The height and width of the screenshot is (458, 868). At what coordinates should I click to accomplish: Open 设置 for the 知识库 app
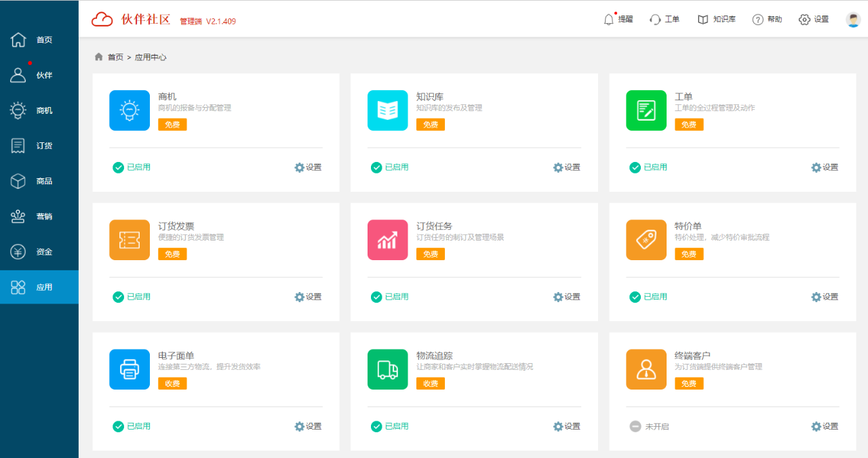pos(567,167)
